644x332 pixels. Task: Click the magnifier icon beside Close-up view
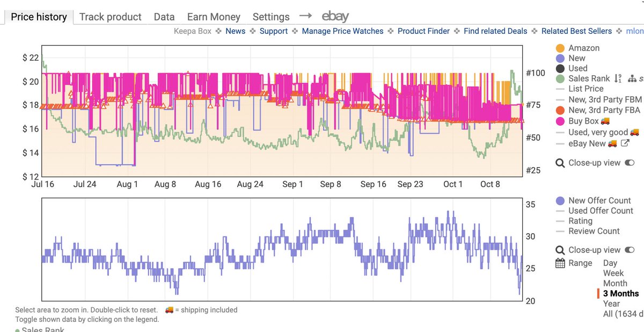(x=561, y=162)
